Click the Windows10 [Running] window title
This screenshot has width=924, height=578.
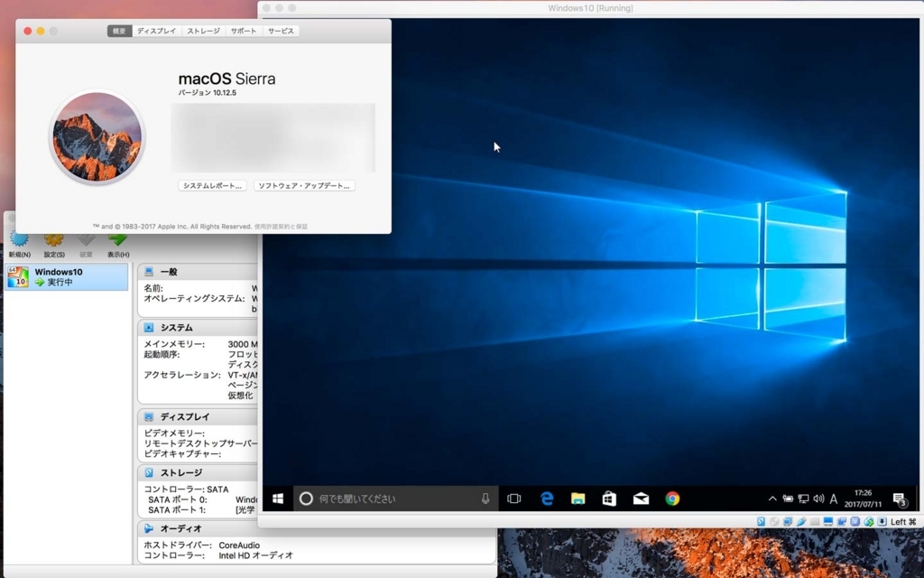[x=590, y=8]
